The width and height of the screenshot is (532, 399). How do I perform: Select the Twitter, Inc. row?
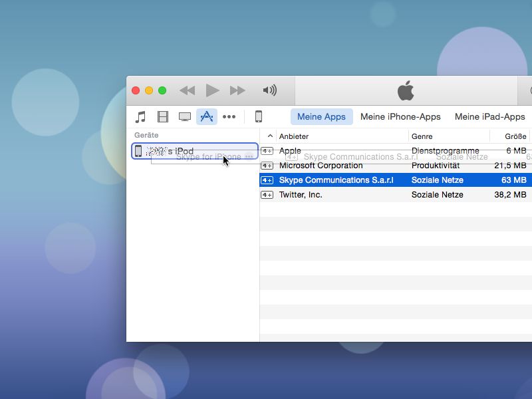click(x=396, y=195)
